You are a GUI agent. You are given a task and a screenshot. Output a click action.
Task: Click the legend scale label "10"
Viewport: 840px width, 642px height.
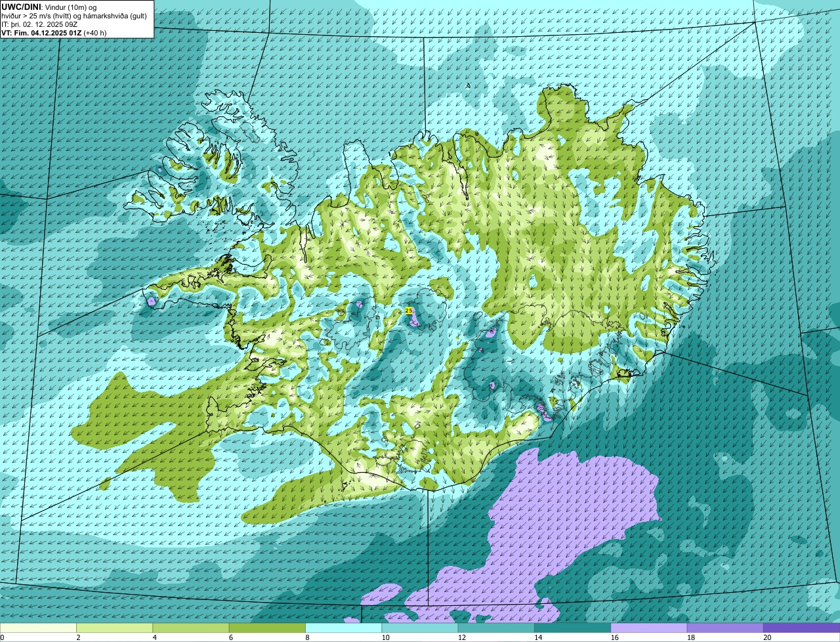click(x=385, y=637)
